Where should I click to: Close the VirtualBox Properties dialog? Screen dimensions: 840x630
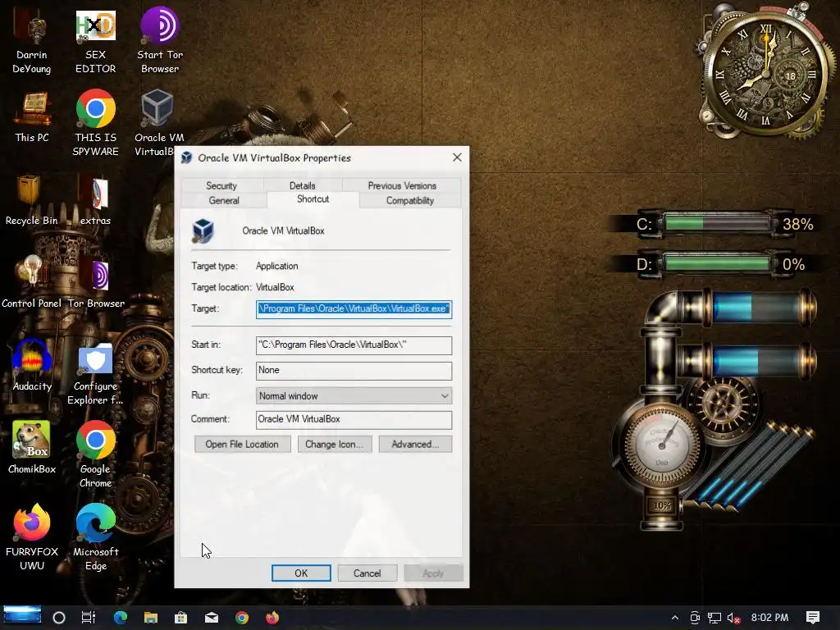tap(457, 157)
